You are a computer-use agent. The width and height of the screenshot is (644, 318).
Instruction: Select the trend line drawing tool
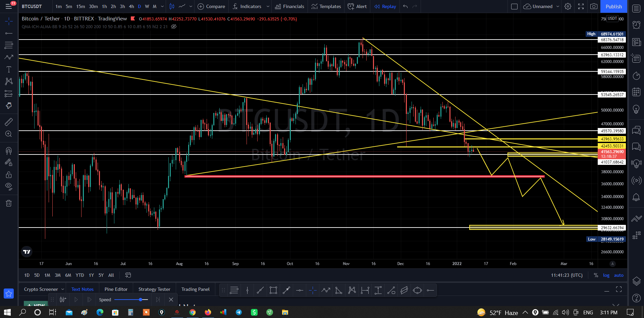9,33
